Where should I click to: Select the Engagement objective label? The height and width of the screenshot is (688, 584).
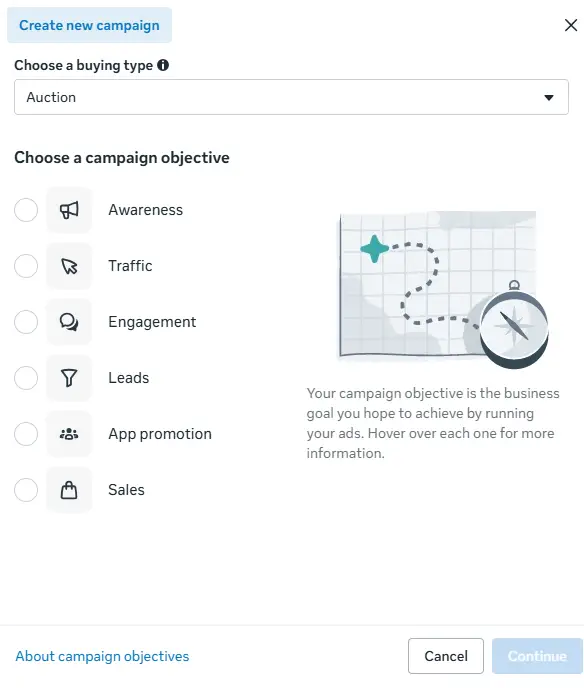click(x=152, y=322)
